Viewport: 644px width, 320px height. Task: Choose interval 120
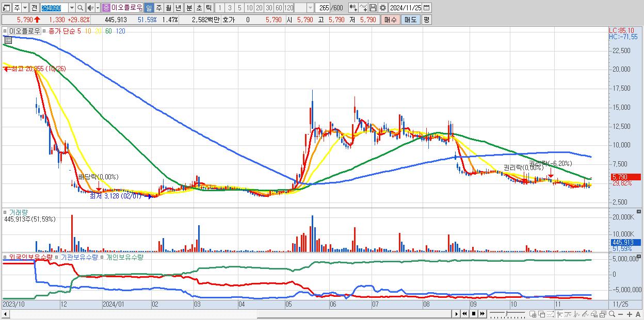(x=289, y=8)
